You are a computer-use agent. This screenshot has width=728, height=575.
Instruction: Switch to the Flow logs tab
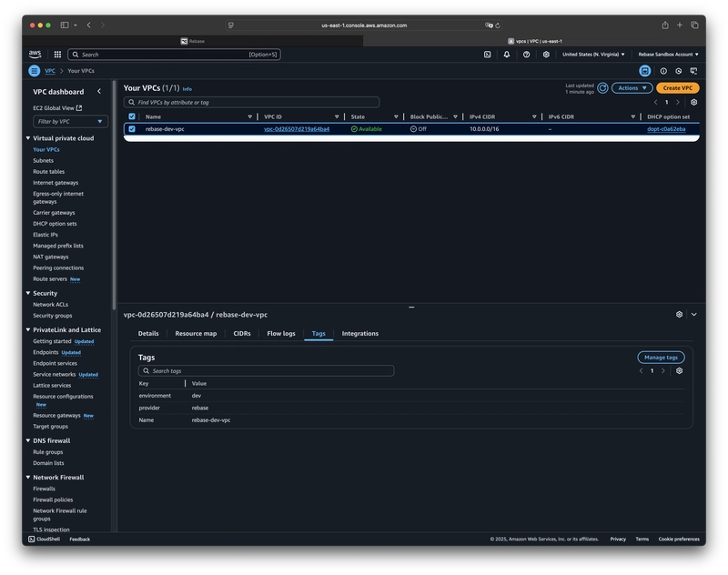coord(281,333)
